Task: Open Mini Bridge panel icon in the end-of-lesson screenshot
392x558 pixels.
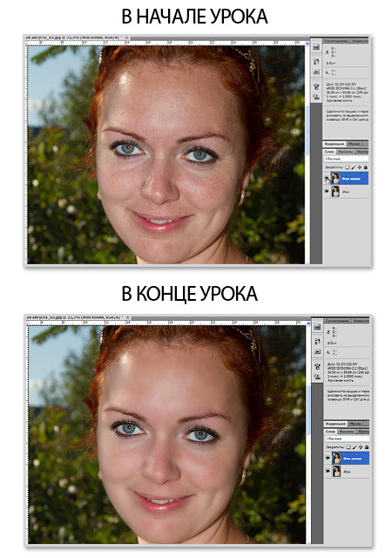Action: tap(317, 327)
